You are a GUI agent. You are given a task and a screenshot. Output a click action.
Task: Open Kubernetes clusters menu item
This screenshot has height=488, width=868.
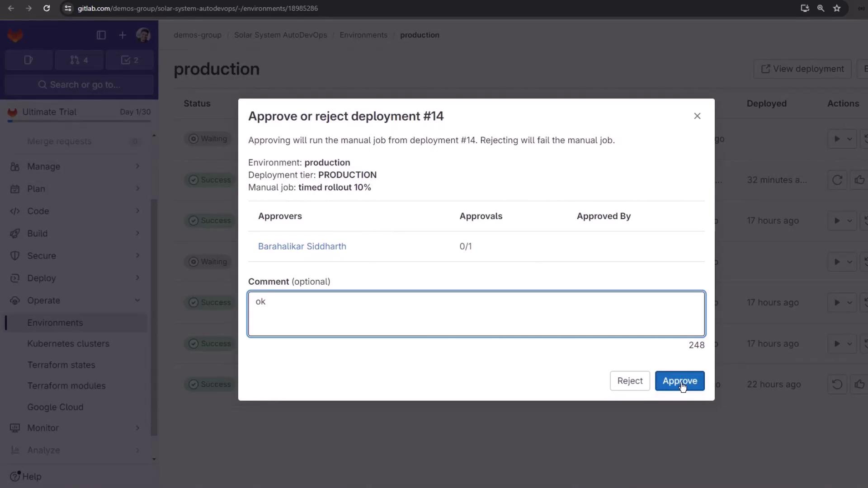pos(68,343)
